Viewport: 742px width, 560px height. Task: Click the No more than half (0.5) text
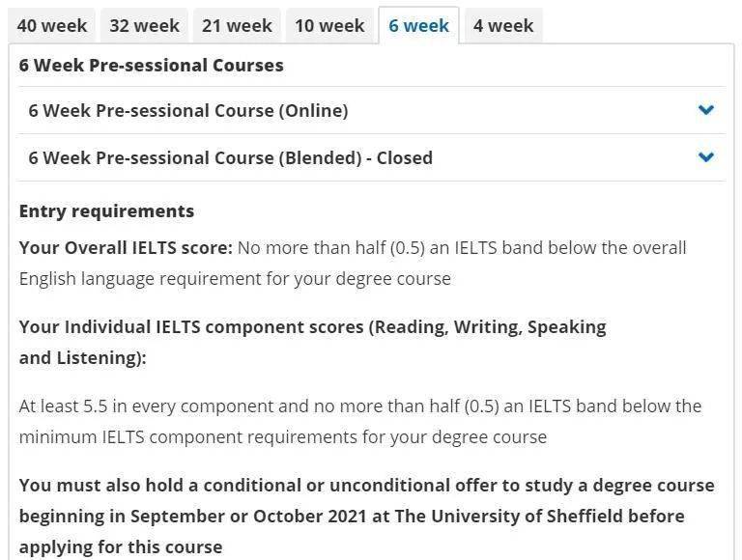(x=331, y=248)
